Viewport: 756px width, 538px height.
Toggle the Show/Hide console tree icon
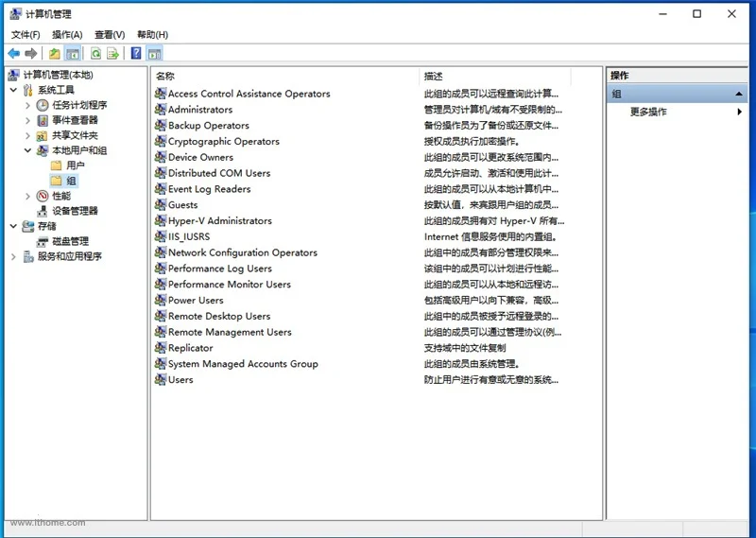[x=73, y=53]
